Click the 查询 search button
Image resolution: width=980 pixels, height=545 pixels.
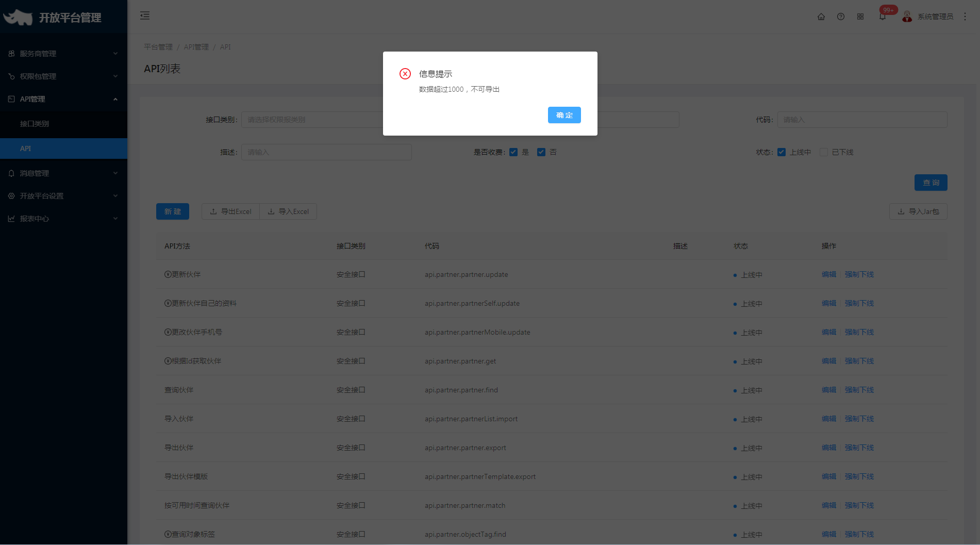pos(931,183)
